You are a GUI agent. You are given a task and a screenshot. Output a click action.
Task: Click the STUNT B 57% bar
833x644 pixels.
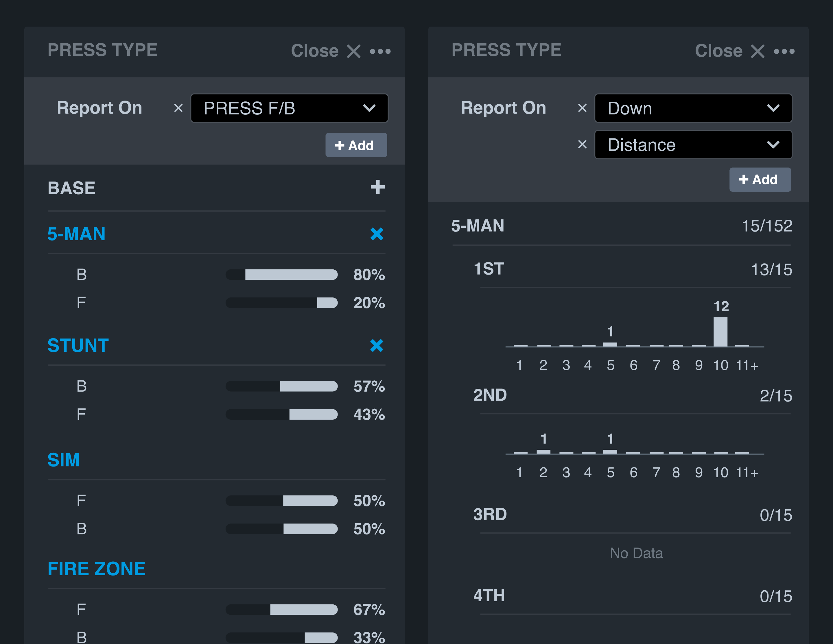(x=281, y=386)
